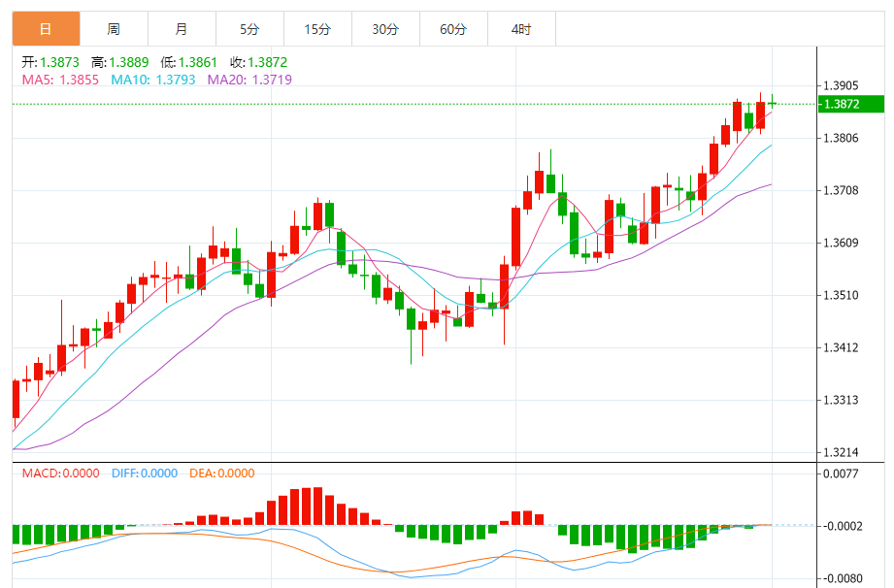Screen dimensions: 894x588
Task: Click the latest small green candlestick at far right
Action: click(x=773, y=103)
